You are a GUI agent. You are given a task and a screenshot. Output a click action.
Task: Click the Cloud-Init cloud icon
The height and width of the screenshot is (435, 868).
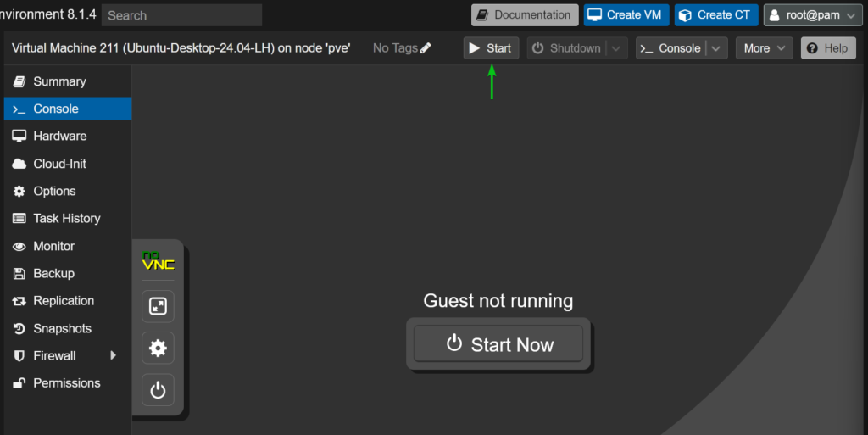tap(19, 164)
